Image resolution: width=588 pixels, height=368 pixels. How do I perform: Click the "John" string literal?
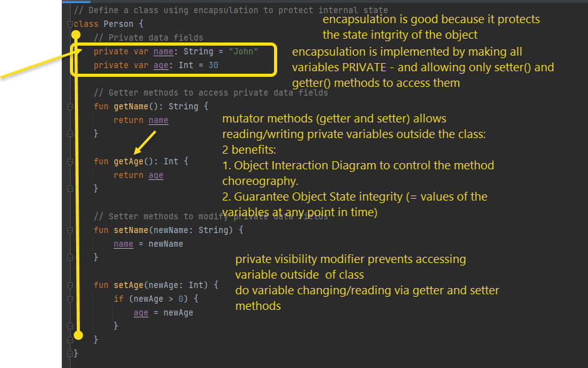click(243, 51)
